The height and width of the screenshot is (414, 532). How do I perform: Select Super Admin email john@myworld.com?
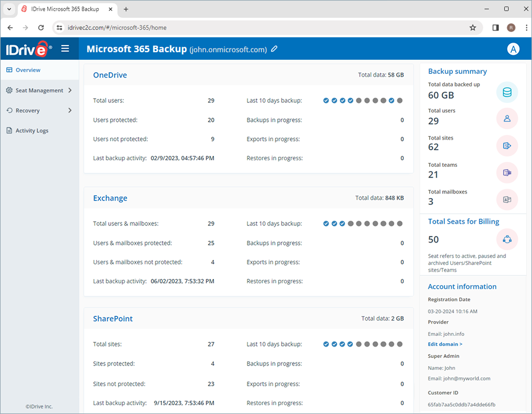point(459,379)
